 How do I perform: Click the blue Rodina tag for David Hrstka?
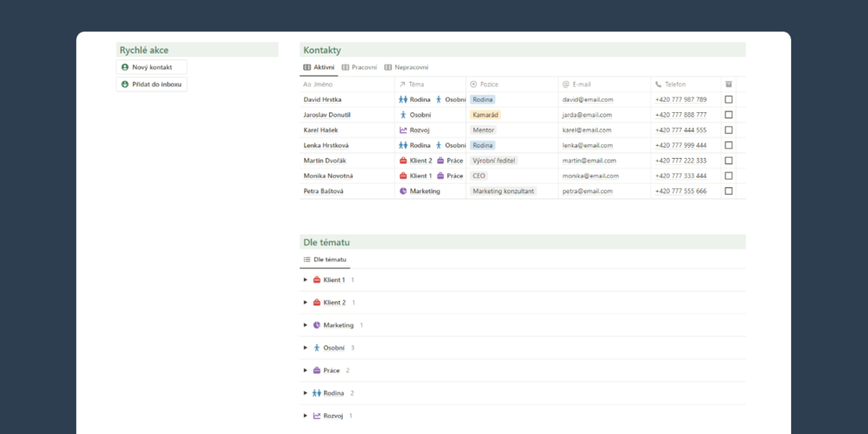point(483,99)
